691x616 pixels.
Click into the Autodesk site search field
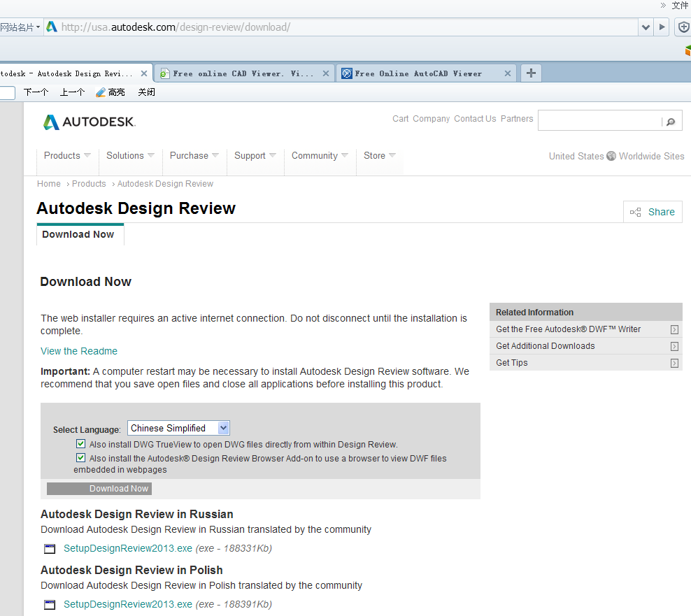pos(600,121)
